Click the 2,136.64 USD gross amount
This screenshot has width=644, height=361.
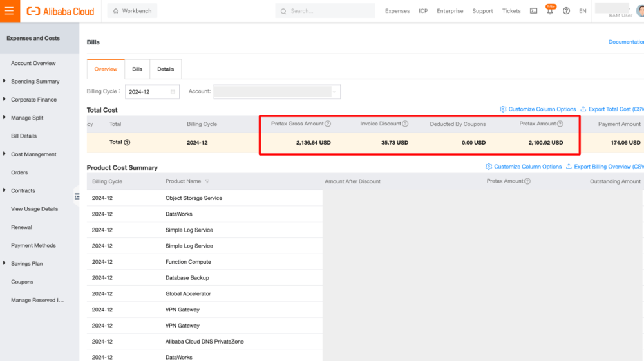314,143
